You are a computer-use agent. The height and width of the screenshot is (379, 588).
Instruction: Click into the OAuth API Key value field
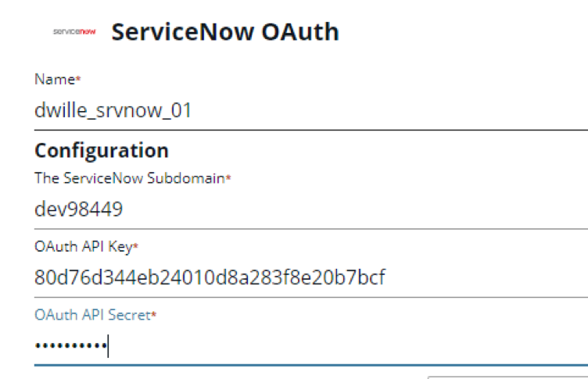pos(311,277)
